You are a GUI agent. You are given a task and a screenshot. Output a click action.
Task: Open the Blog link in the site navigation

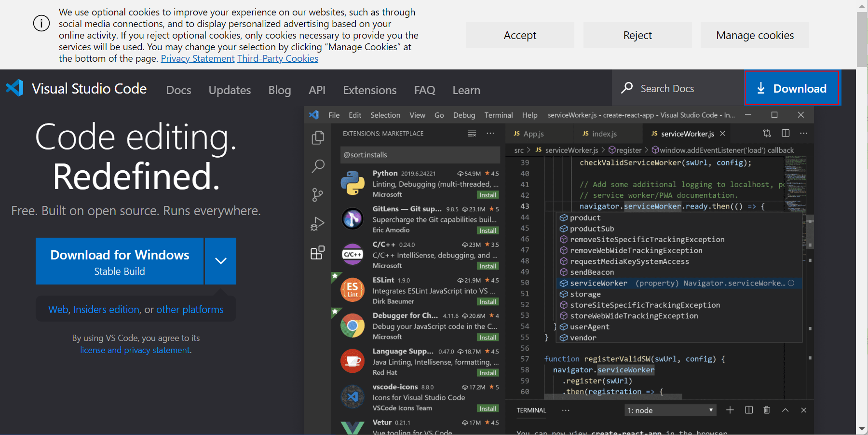click(280, 90)
